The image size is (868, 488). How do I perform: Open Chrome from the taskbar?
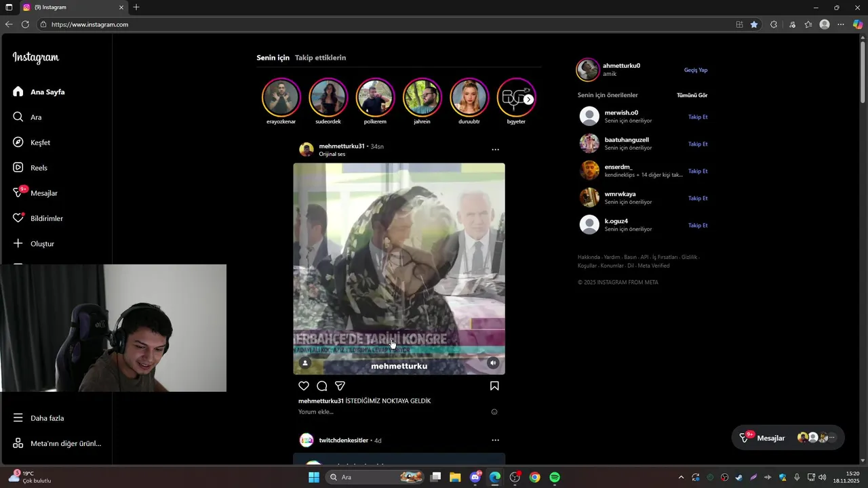point(535,477)
